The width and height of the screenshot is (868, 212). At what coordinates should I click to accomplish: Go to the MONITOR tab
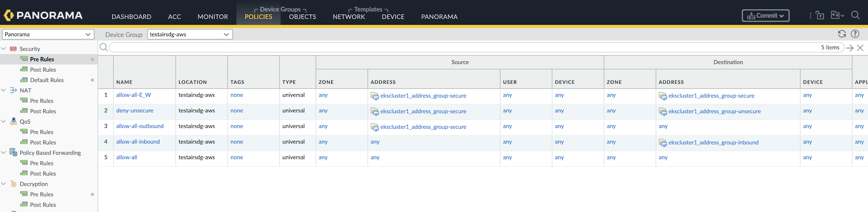coord(212,17)
